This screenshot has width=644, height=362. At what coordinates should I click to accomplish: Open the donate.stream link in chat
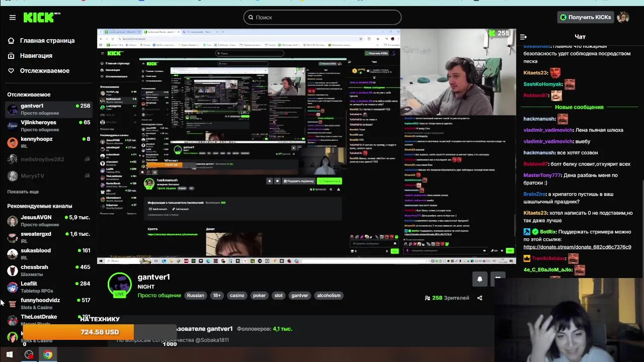pyautogui.click(x=577, y=247)
